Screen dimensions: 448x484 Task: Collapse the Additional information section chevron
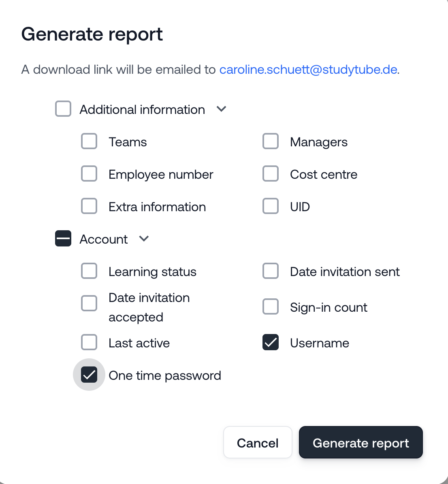point(221,109)
